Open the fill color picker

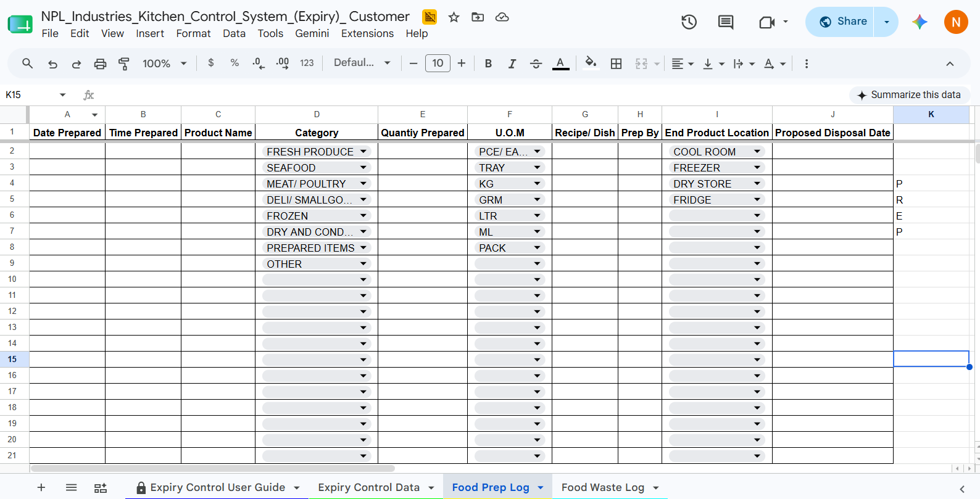pyautogui.click(x=591, y=63)
